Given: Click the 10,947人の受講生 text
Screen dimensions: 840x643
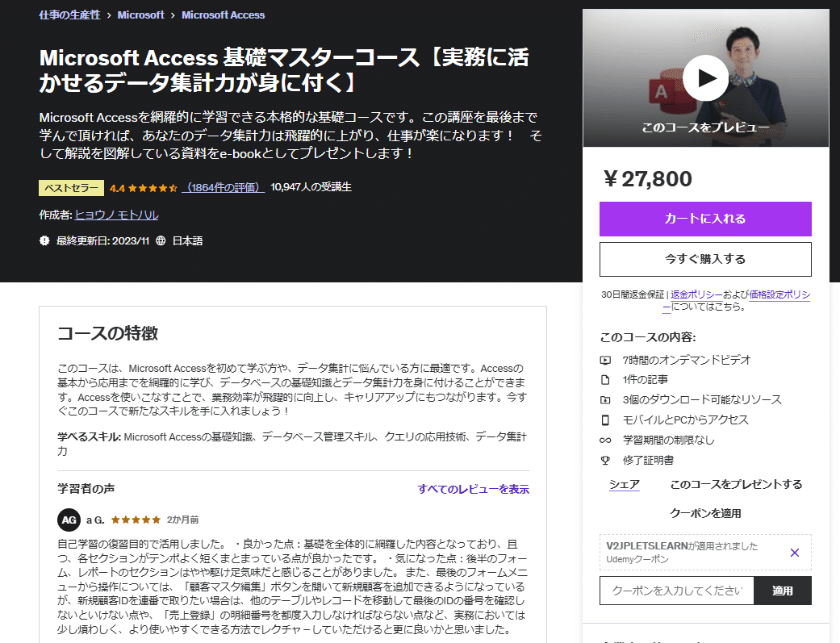Looking at the screenshot, I should pos(311,187).
